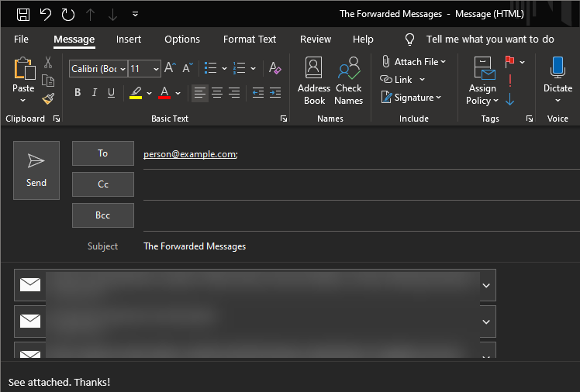Apply numbered list

pos(239,68)
